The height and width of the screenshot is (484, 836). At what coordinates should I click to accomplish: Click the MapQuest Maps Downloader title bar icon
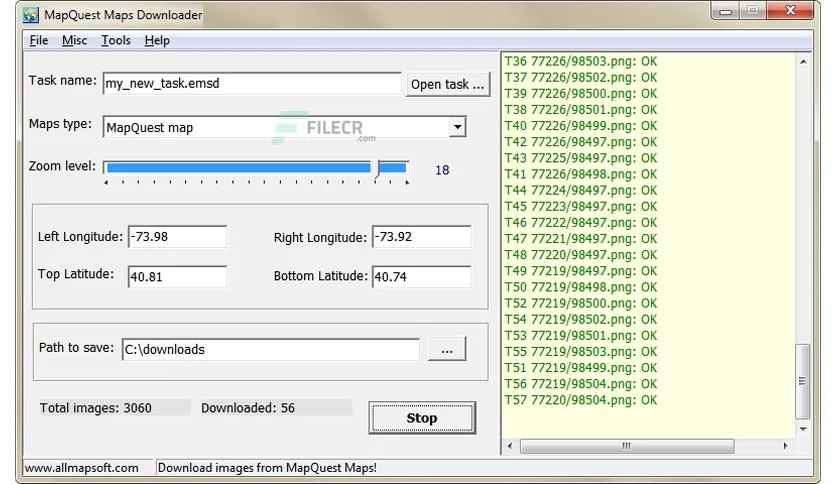31,15
